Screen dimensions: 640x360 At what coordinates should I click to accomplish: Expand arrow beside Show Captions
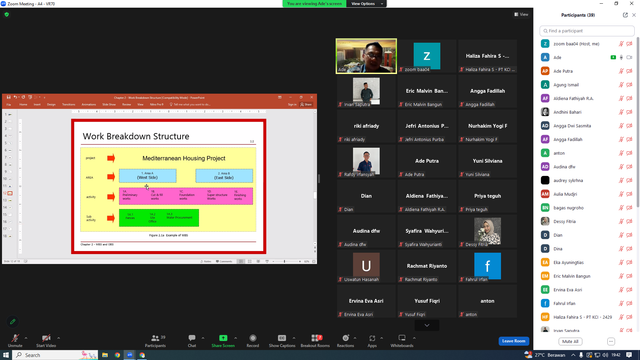tap(293, 338)
